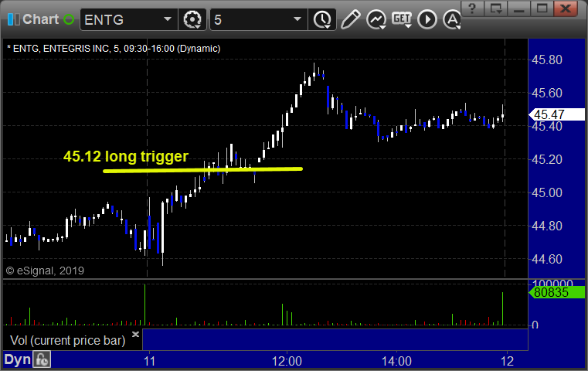
Task: Maximize the chart window
Action: [x=542, y=8]
